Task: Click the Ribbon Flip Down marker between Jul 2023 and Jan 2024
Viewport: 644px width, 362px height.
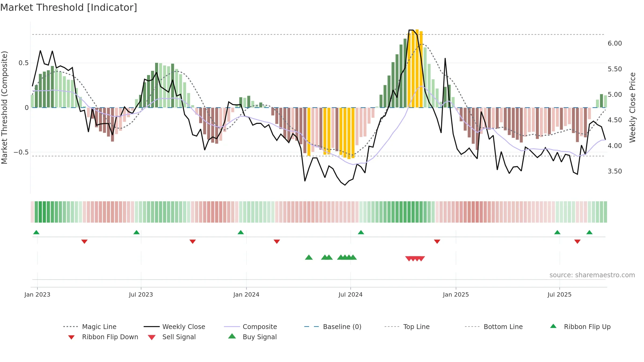Action: (192, 242)
